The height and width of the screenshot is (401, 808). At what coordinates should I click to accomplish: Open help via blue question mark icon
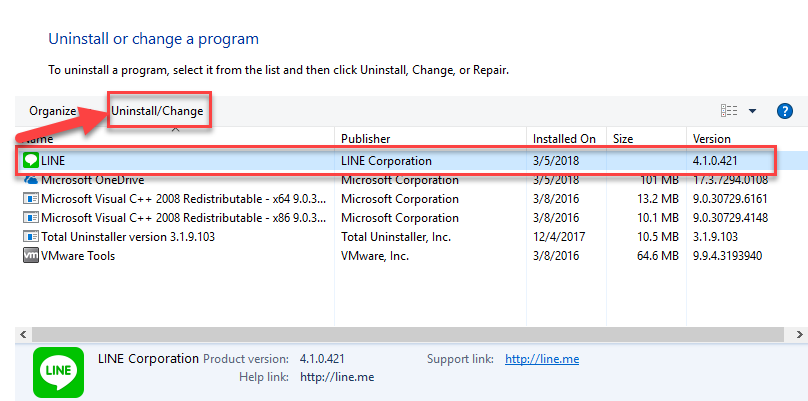point(784,111)
